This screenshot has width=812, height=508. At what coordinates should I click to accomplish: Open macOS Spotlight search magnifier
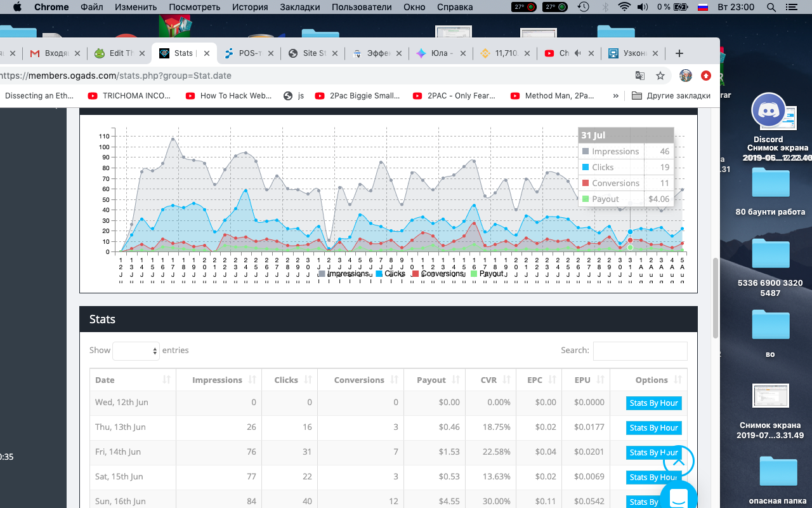pyautogui.click(x=771, y=7)
